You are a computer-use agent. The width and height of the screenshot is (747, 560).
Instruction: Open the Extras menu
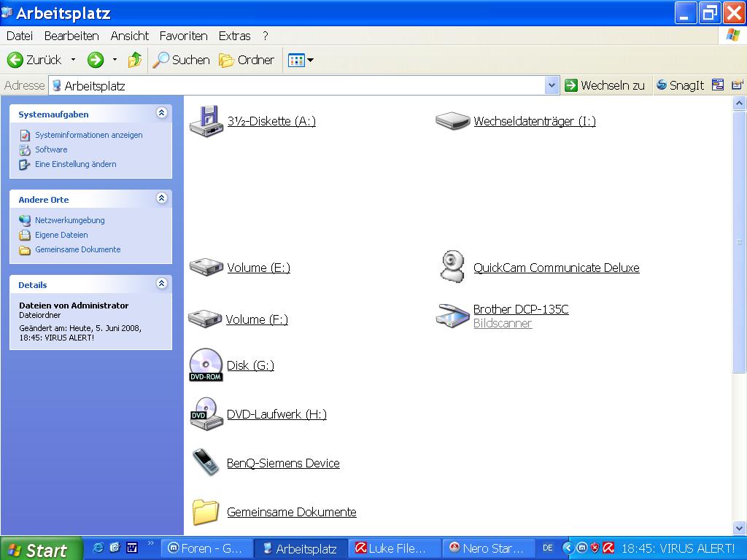[234, 36]
